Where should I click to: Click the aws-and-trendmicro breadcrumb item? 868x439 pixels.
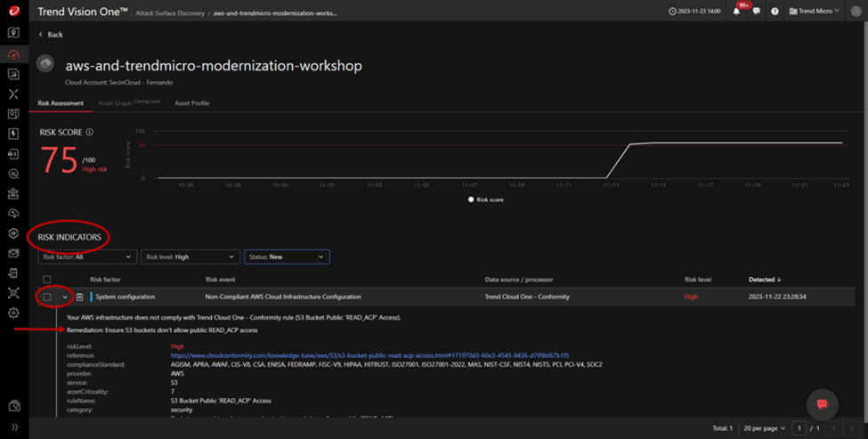pyautogui.click(x=275, y=13)
